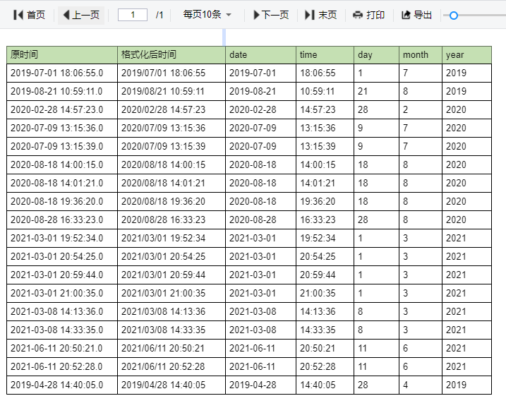The width and height of the screenshot is (506, 420).
Task: Click cell 2020/08/18 14:00:15
Action: pyautogui.click(x=171, y=165)
